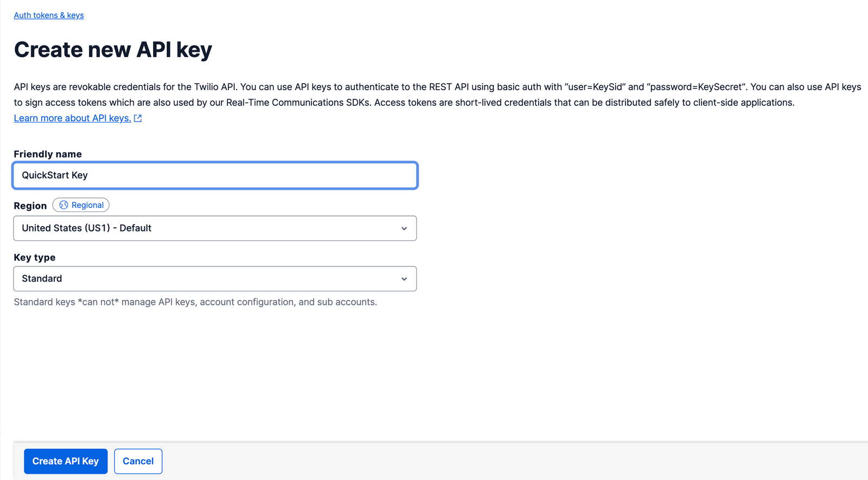Image resolution: width=868 pixels, height=480 pixels.
Task: Click the "Create new API key" page heading
Action: 112,49
